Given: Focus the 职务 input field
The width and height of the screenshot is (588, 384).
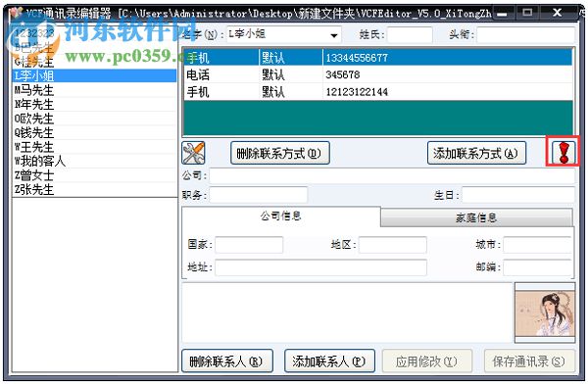Looking at the screenshot, I should (259, 195).
